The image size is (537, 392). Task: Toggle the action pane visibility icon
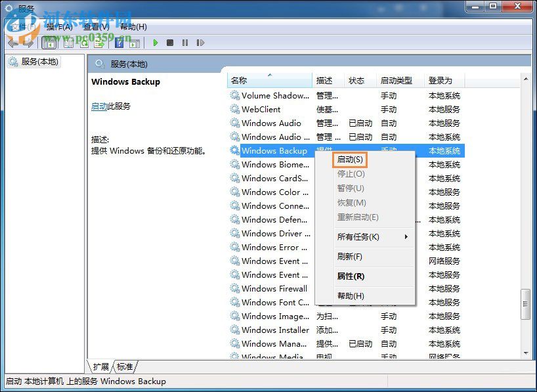pyautogui.click(x=135, y=43)
